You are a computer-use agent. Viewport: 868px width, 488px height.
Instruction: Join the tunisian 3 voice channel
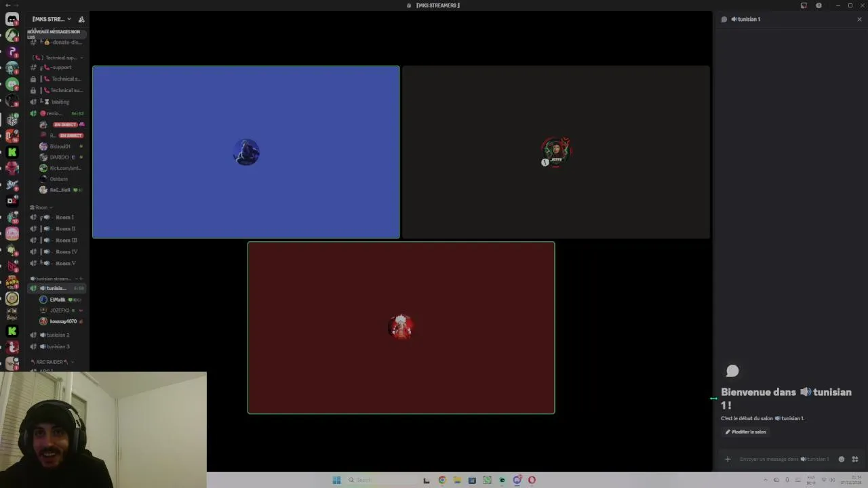[x=58, y=346]
